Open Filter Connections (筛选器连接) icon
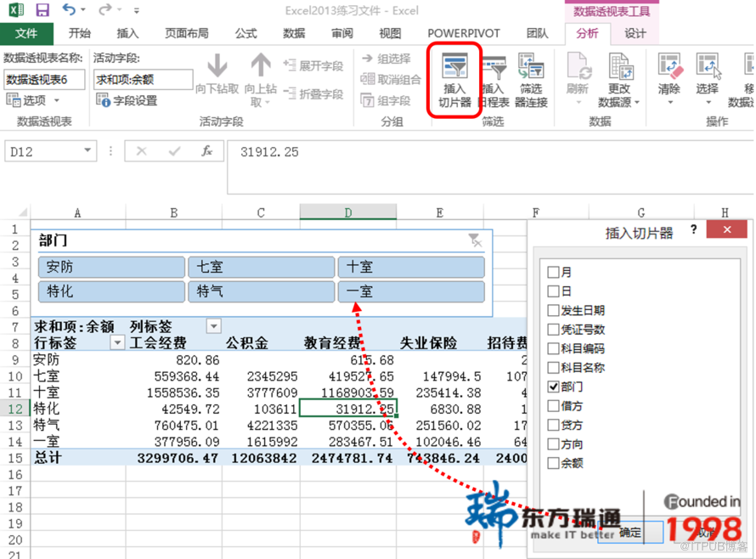Image resolution: width=756 pixels, height=559 pixels. tap(531, 80)
